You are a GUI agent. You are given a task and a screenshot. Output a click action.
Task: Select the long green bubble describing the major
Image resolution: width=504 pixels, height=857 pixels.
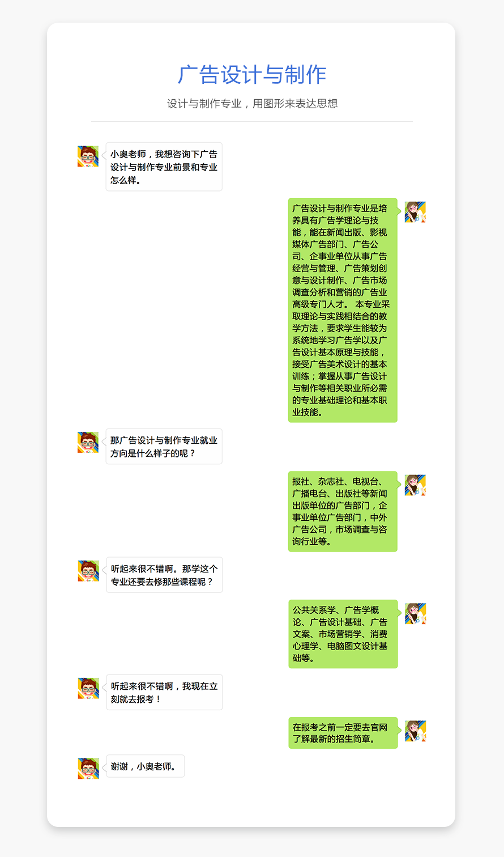click(343, 310)
